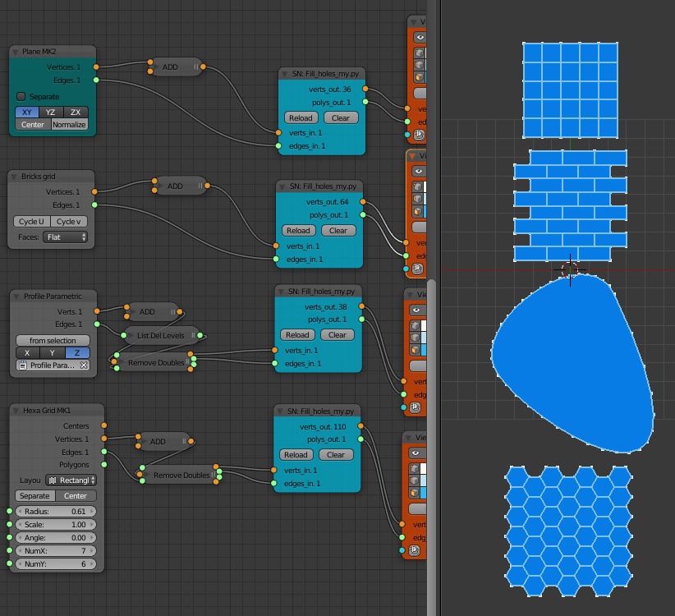Toggle Center in Plane MK2 node
The image size is (675, 616).
point(33,124)
